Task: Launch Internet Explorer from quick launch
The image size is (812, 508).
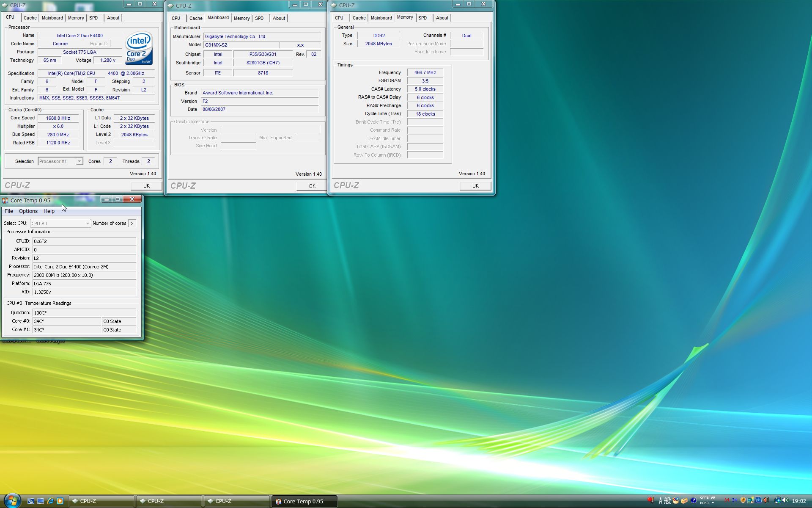Action: (x=50, y=501)
